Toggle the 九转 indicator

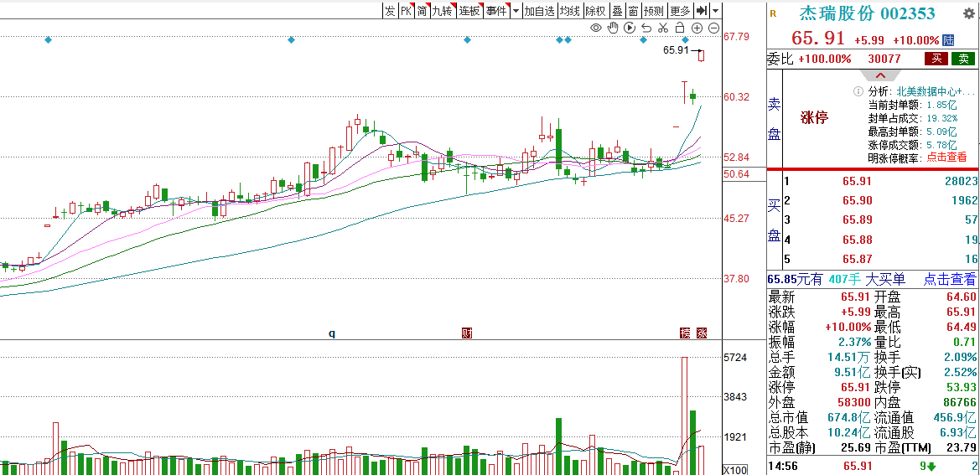443,11
